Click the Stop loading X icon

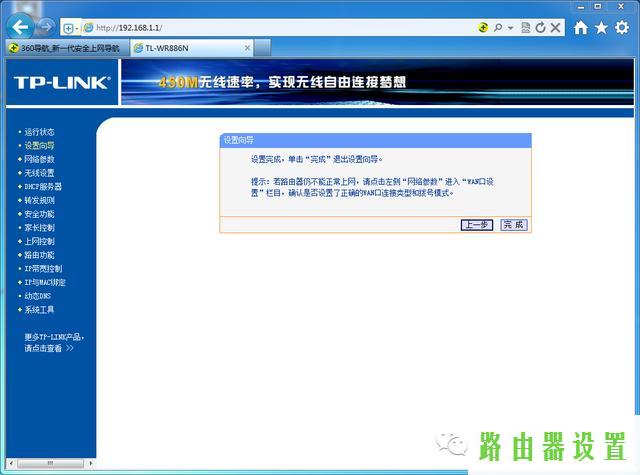[556, 27]
